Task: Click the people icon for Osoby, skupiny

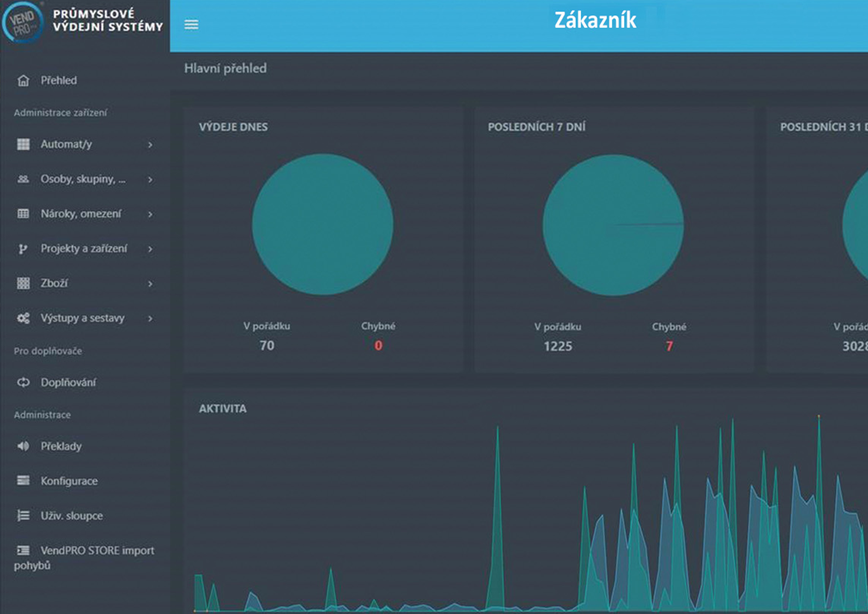Action: [x=23, y=179]
